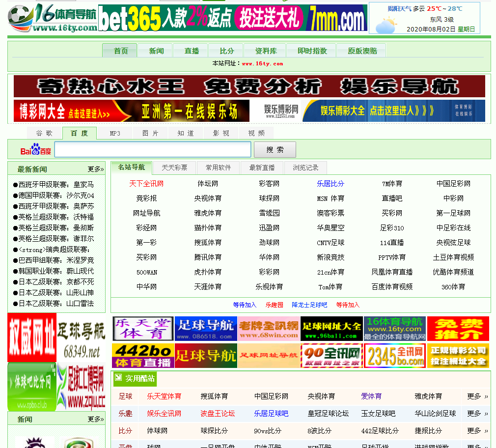The image size is (496, 448).
Task: Open the 老牌全讯网 68win.com tile
Action: 269,329
